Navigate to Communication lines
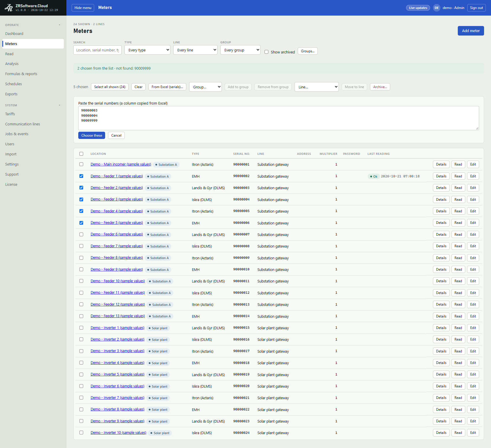 pyautogui.click(x=33, y=124)
